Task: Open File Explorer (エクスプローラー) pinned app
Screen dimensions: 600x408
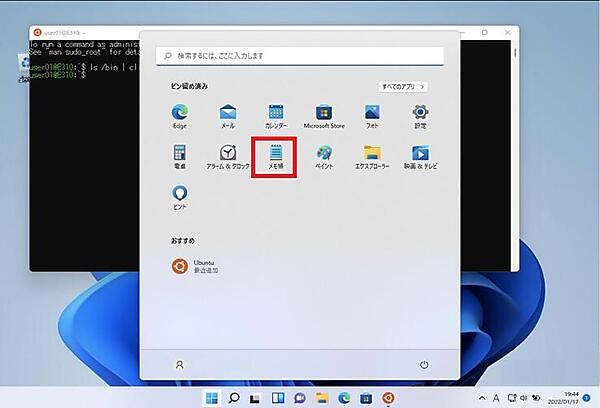Action: [372, 157]
